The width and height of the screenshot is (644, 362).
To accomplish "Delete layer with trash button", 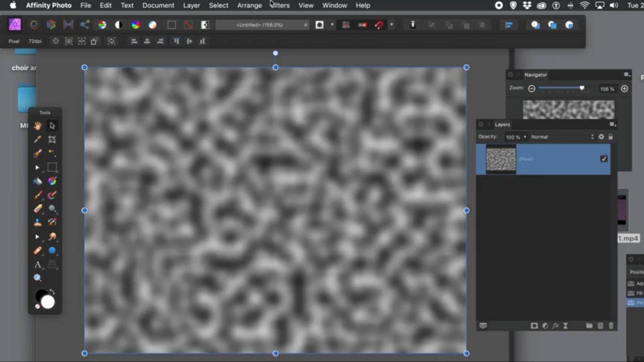I will [611, 326].
